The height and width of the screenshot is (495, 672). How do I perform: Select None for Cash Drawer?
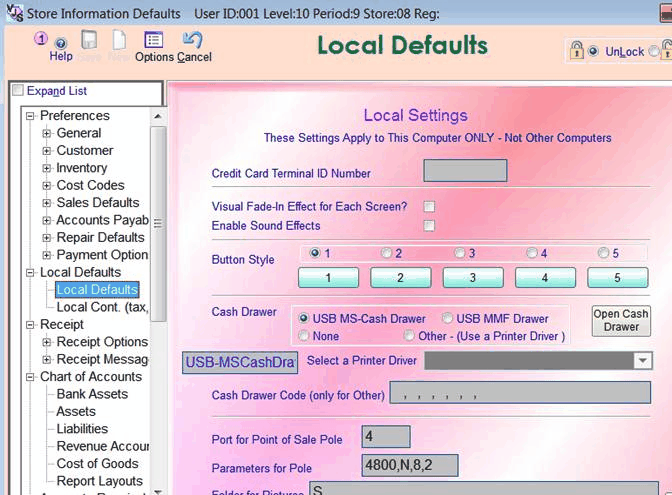[303, 336]
